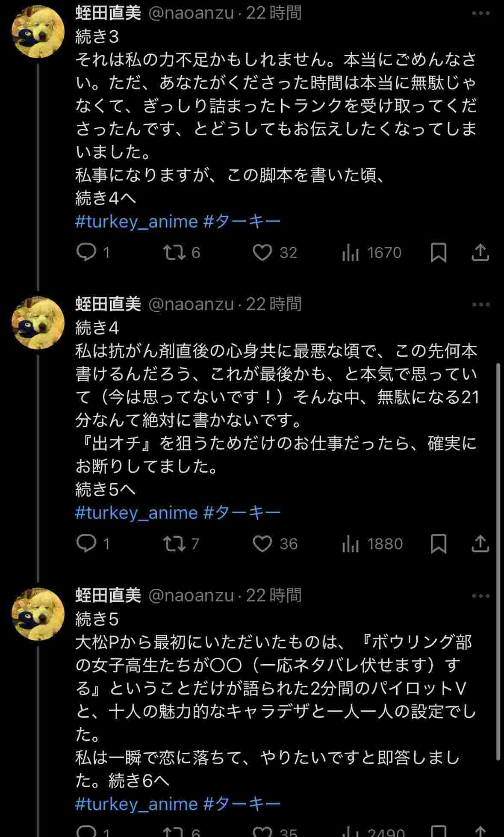Open more options menu for the 続き4 post
This screenshot has height=837, width=504.
point(480,305)
